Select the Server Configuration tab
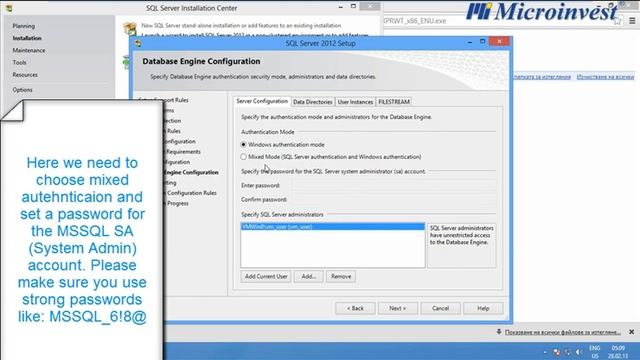Viewport: 640px width, 360px height. point(262,101)
